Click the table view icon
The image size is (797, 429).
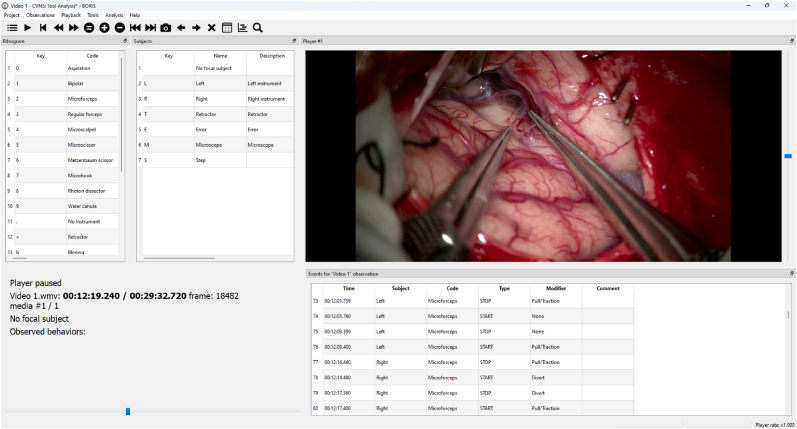pos(227,28)
